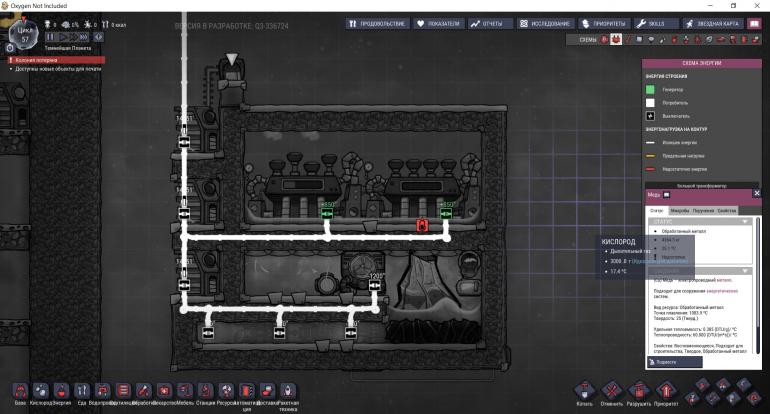Click the red battery icon on the circuit
770x414 pixels.
[x=422, y=225]
